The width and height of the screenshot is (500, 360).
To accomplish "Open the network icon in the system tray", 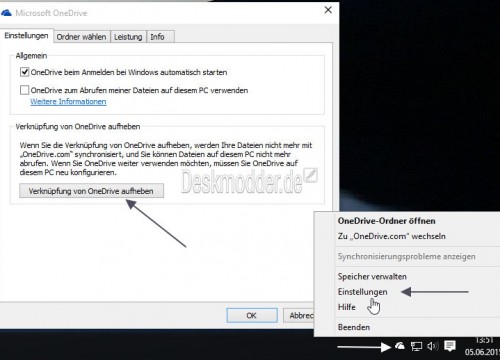I will [416, 346].
